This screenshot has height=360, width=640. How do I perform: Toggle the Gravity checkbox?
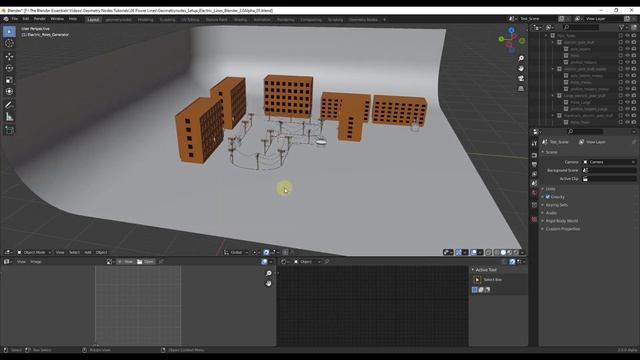click(548, 197)
